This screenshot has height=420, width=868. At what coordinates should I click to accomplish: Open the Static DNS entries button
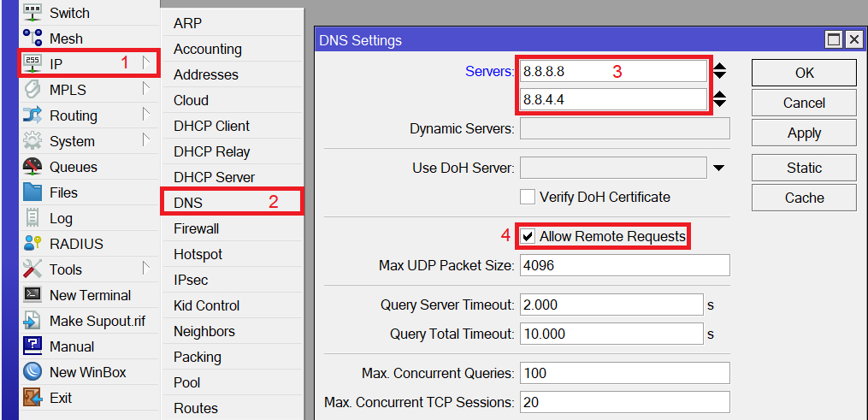click(x=804, y=168)
